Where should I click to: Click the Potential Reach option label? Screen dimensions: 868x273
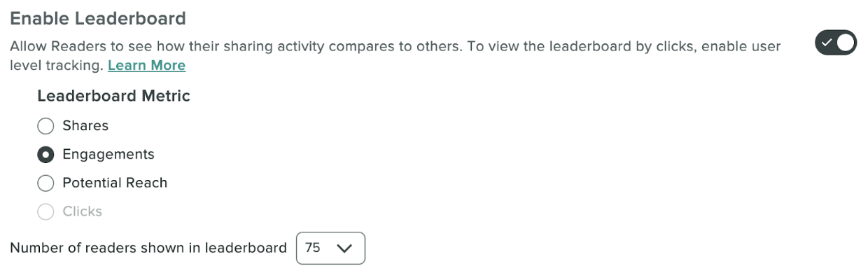(115, 183)
